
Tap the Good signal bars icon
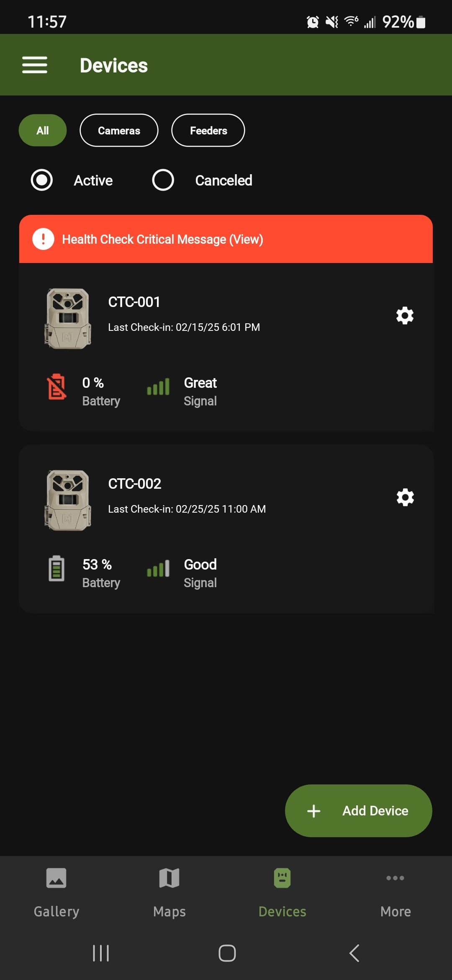click(x=158, y=568)
